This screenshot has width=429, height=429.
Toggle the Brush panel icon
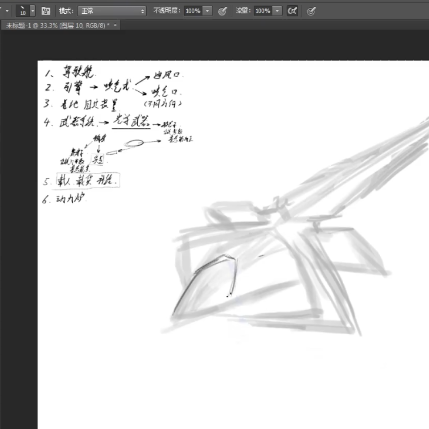(x=46, y=11)
